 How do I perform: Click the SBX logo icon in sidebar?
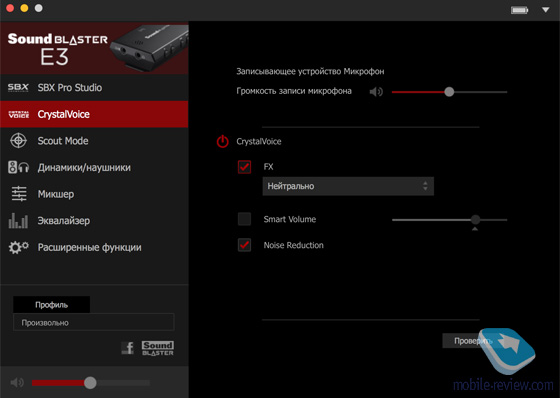pyautogui.click(x=18, y=88)
